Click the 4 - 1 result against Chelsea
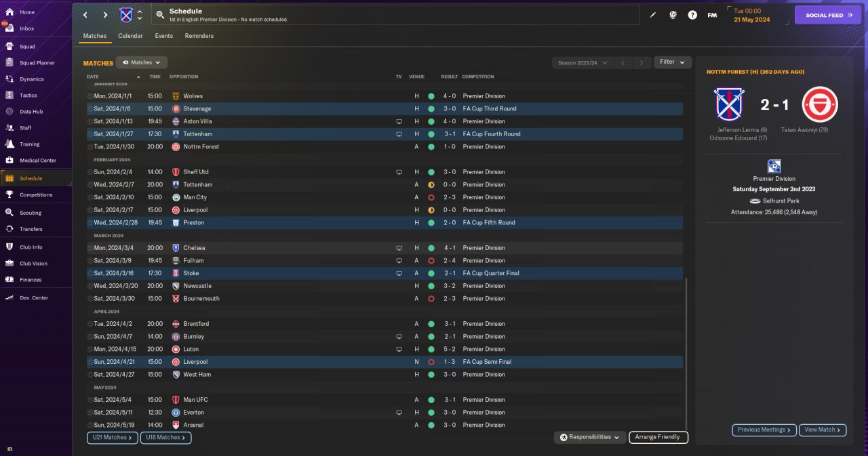This screenshot has width=868, height=456. point(449,248)
